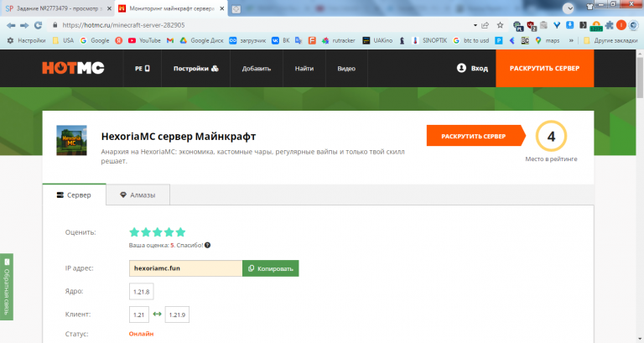Open the UAKino bookmark
The width and height of the screenshot is (644, 343).
[x=377, y=40]
